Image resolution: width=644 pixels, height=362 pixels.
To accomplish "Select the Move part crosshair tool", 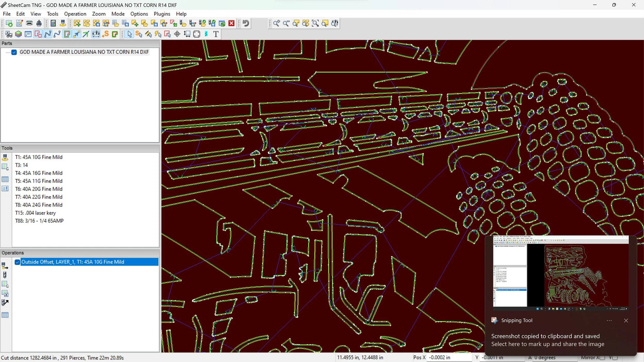I will 177,34.
